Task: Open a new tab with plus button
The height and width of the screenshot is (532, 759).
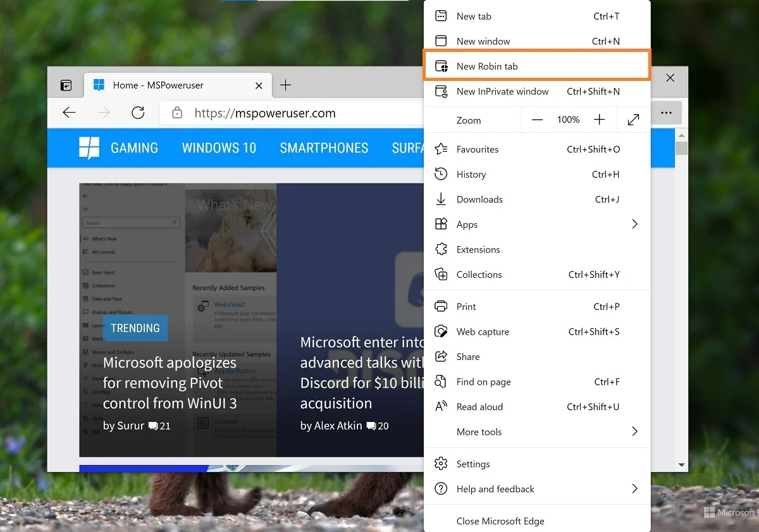Action: click(285, 85)
